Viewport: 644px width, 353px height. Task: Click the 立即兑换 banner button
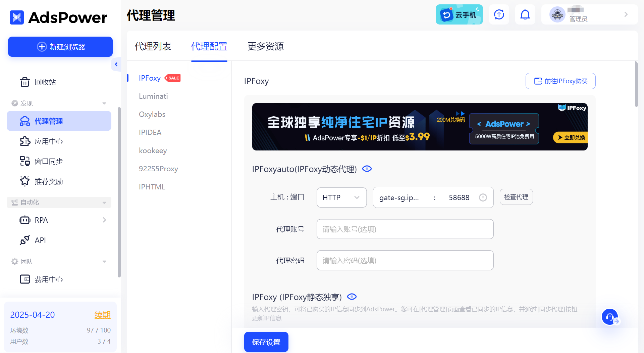(x=571, y=137)
